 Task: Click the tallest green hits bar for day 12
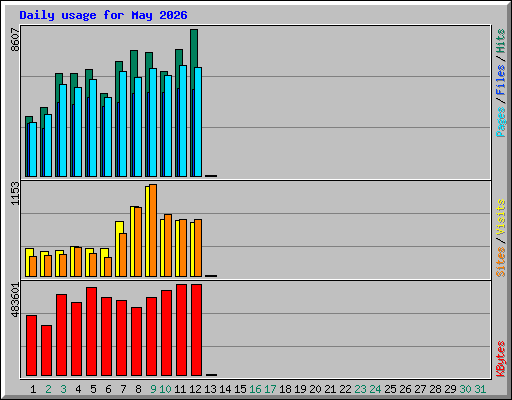pos(194,48)
